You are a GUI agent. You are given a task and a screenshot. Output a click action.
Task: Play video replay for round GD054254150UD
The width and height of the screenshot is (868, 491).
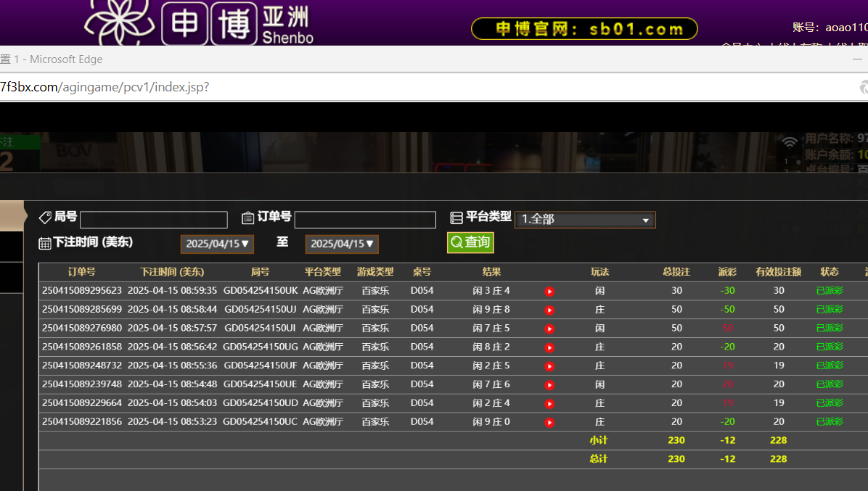[x=549, y=404]
